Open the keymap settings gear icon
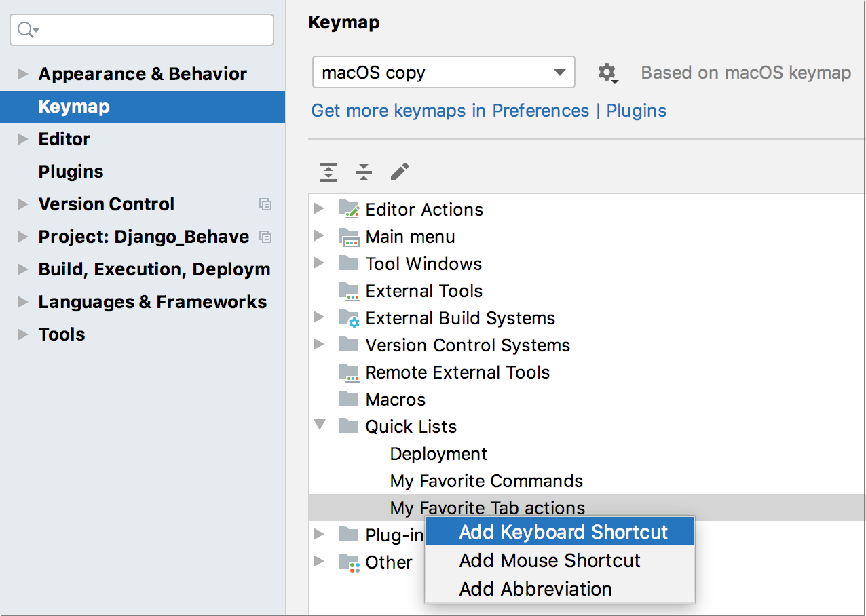This screenshot has width=866, height=616. pos(607,73)
